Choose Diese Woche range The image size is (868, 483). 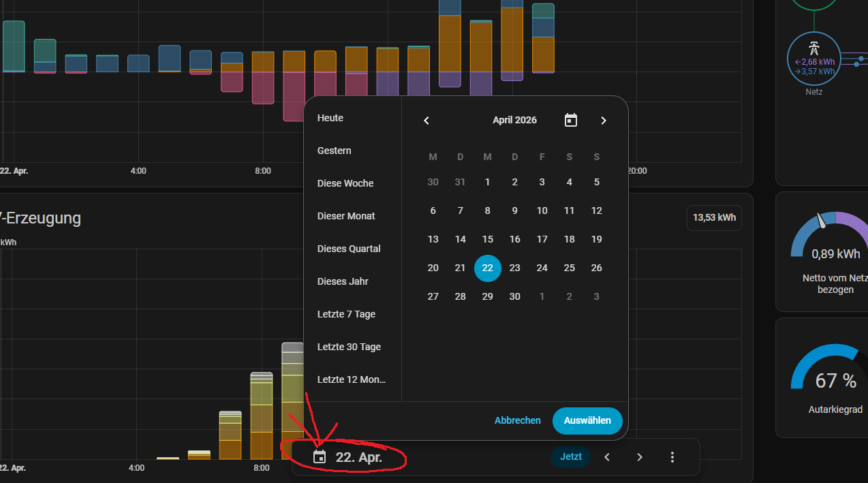(345, 183)
